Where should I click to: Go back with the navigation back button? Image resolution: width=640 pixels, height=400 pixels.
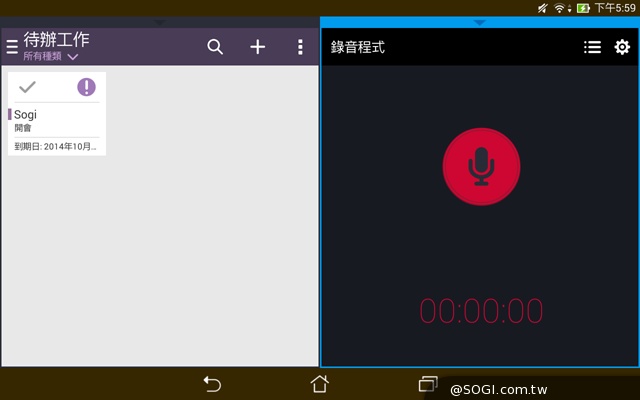tap(212, 384)
